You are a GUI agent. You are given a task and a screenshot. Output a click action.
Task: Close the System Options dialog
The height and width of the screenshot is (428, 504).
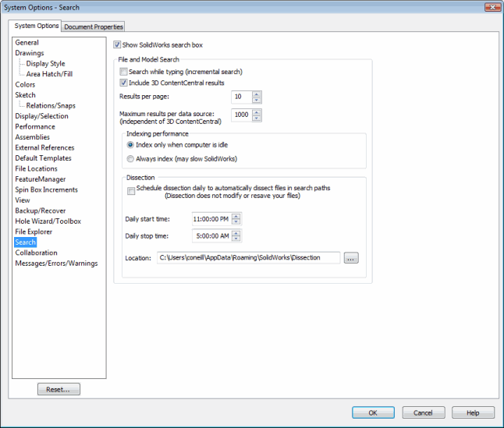(x=492, y=7)
